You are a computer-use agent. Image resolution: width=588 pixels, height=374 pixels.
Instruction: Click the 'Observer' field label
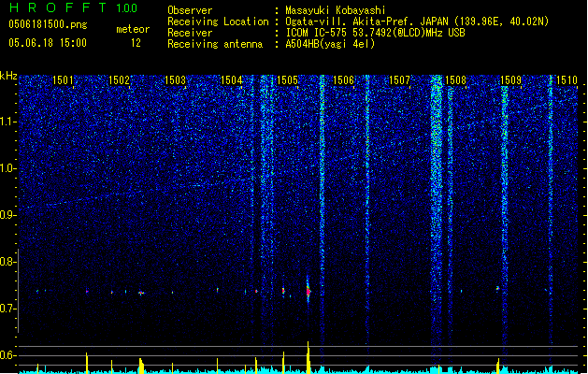[190, 10]
